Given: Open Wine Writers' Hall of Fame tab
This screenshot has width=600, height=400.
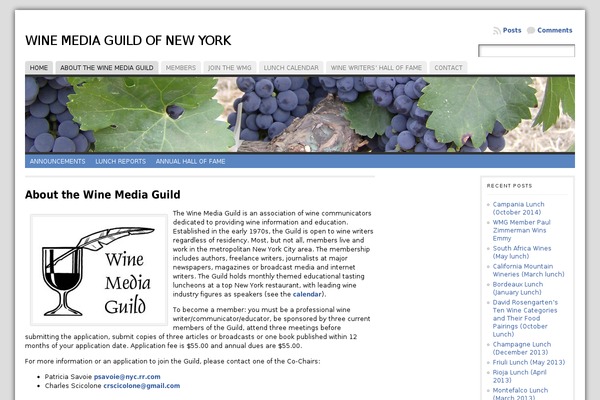Looking at the screenshot, I should [376, 67].
